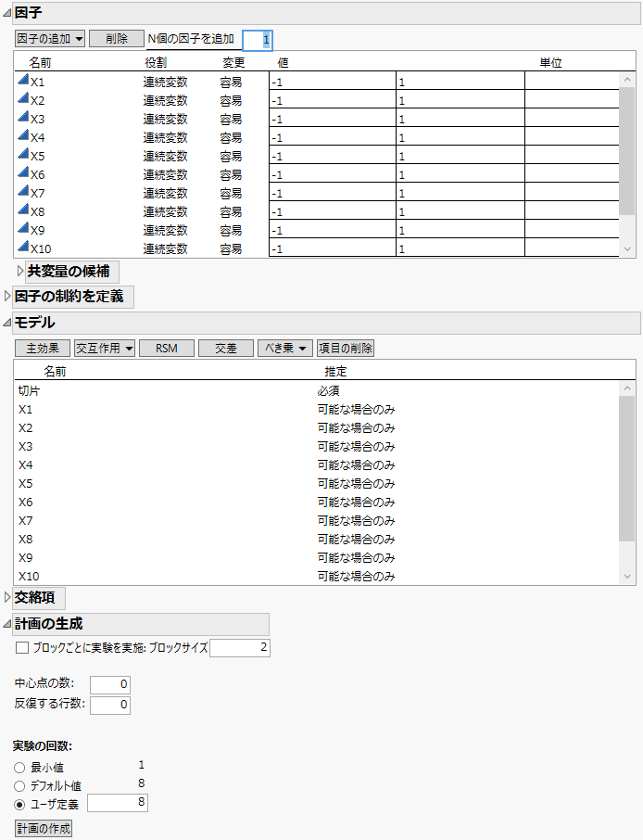Click the N個の因子を追加 number field
Screen dimensions: 643x840
[258, 40]
